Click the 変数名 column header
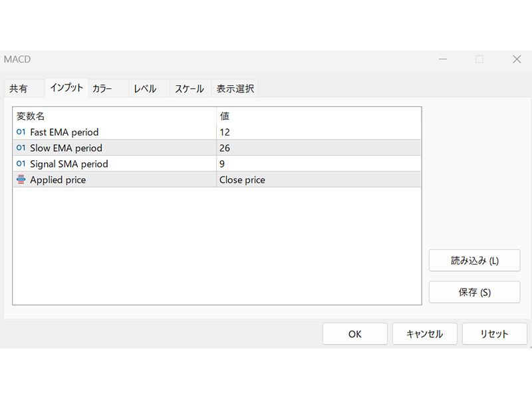The height and width of the screenshot is (399, 532). (114, 116)
